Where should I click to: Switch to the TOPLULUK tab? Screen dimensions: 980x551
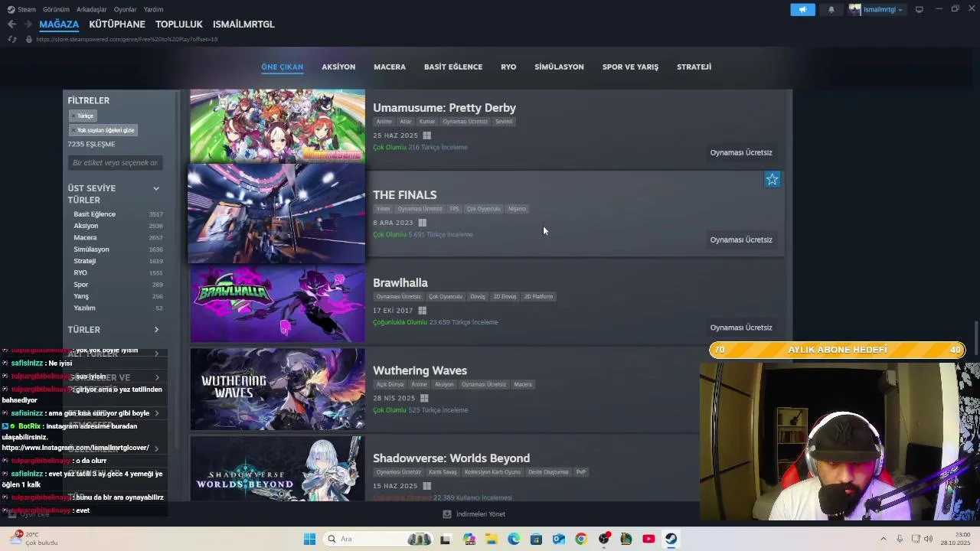(x=179, y=24)
